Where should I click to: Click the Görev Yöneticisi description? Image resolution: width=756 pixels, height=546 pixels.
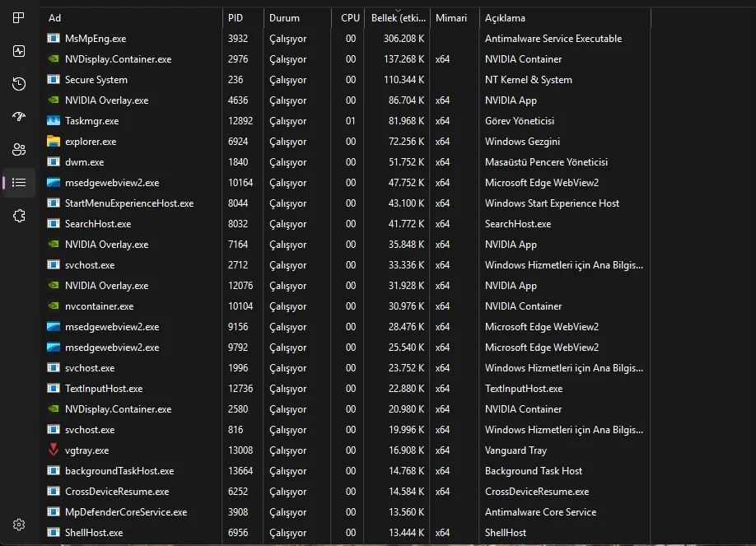[520, 120]
